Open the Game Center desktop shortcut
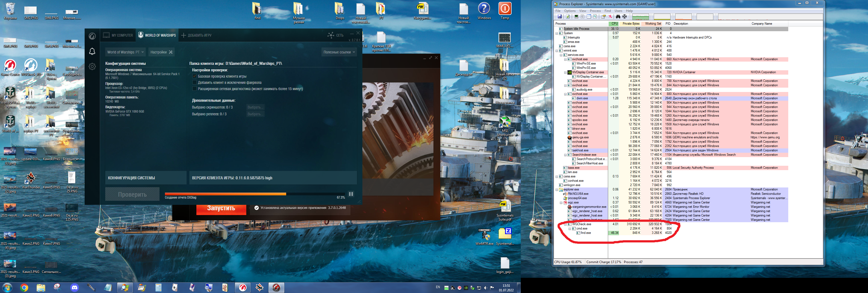Screen dimensions: 868x293 (x=10, y=67)
